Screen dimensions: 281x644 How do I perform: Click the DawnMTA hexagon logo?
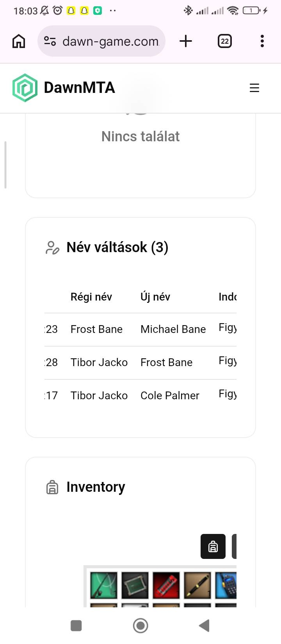(x=25, y=88)
